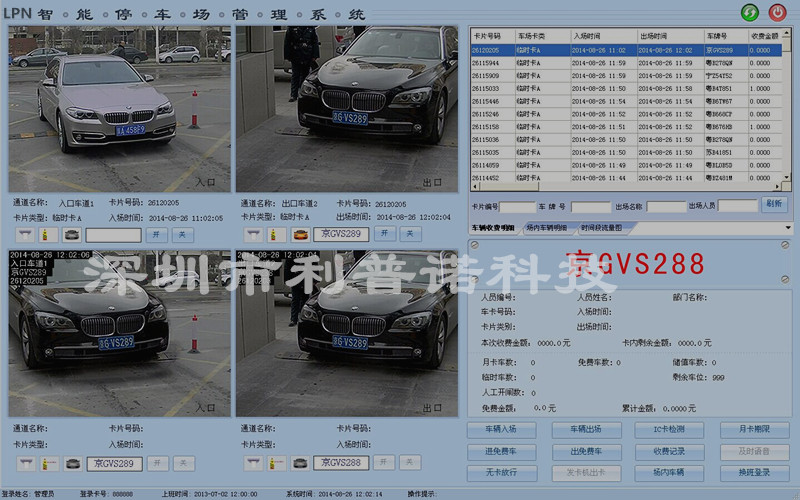This screenshot has height=500, width=800.
Task: Click the orange car icon under exit lane 2
Action: coord(299,234)
